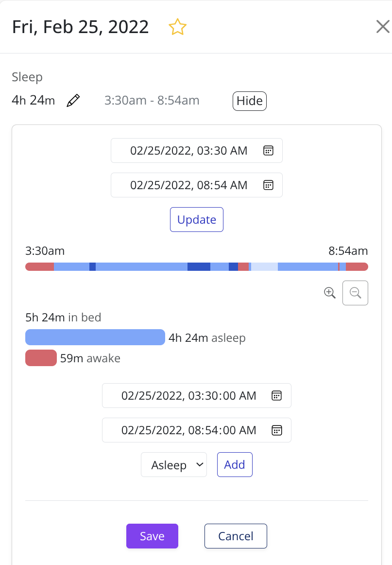This screenshot has width=392, height=565.
Task: Open calendar picker for 03:30 AM start
Action: [x=268, y=151]
